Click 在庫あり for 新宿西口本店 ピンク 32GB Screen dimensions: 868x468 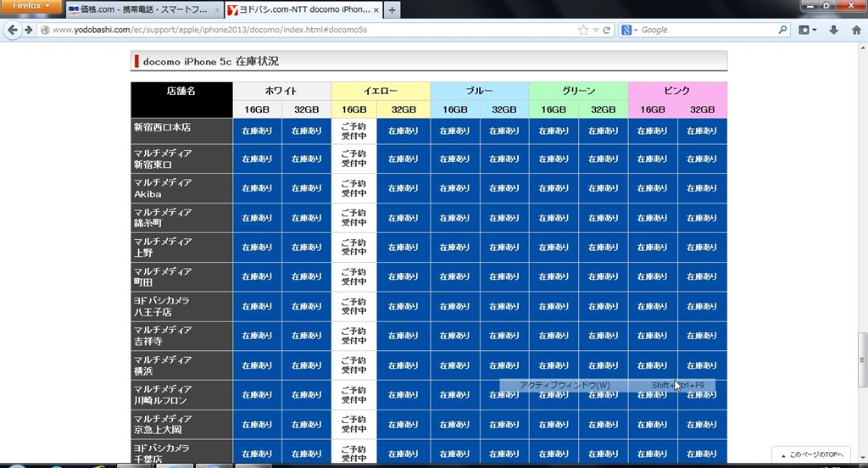703,131
